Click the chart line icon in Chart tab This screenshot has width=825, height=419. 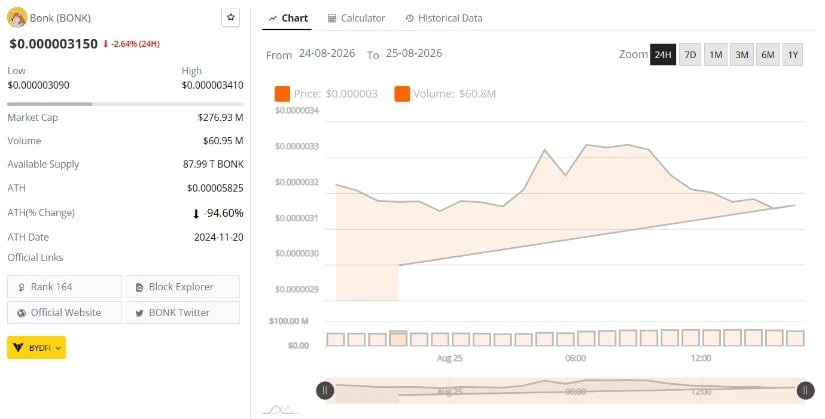coord(273,18)
